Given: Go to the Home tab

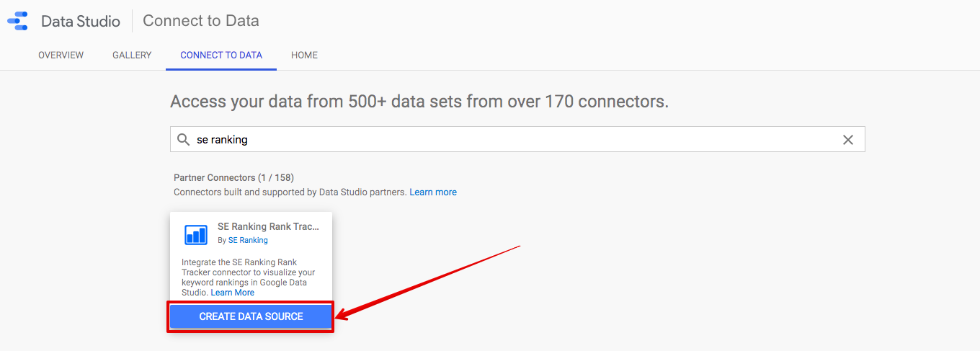Looking at the screenshot, I should click(304, 55).
